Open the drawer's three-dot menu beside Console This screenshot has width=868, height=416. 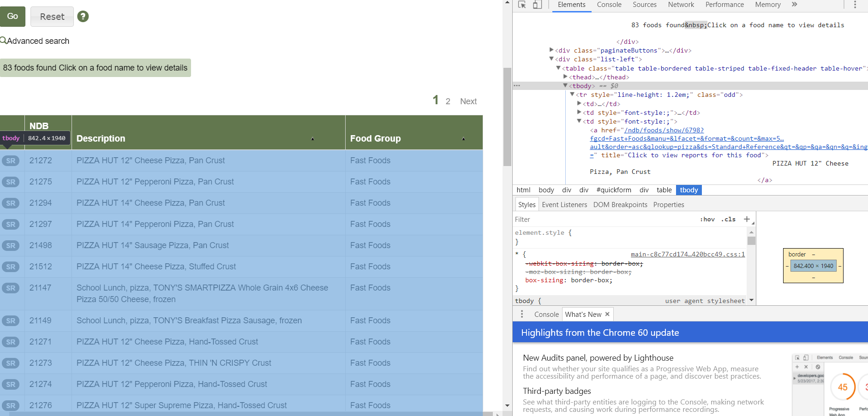click(522, 314)
